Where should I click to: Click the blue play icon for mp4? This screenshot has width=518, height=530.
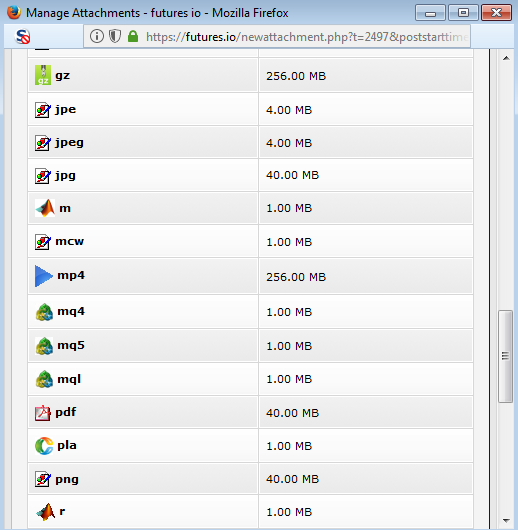point(44,276)
